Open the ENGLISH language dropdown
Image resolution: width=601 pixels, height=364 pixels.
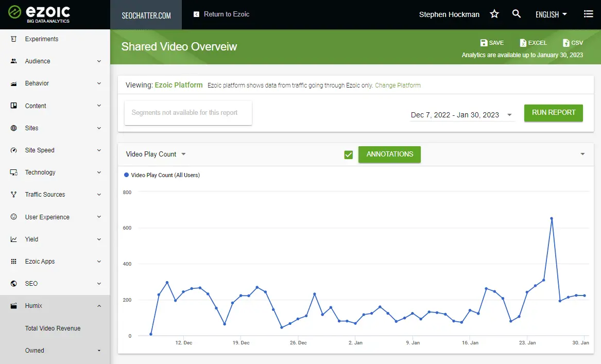point(551,14)
